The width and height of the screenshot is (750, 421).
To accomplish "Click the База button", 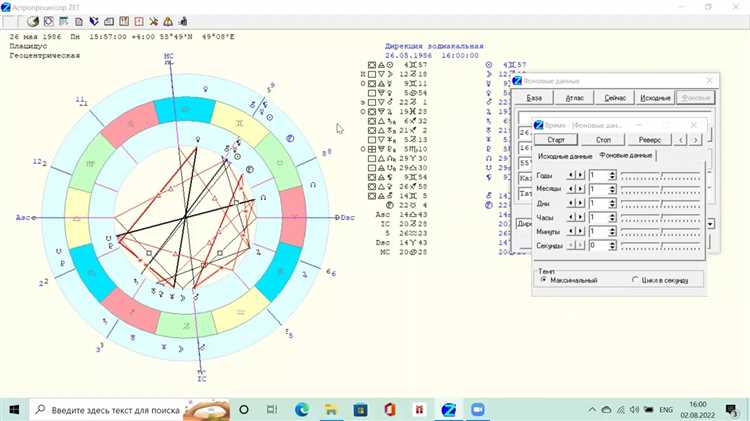I will 534,98.
